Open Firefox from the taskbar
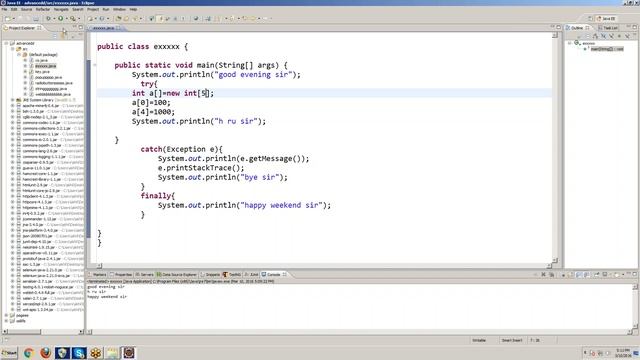This screenshot has width=640, height=360. click(x=45, y=353)
